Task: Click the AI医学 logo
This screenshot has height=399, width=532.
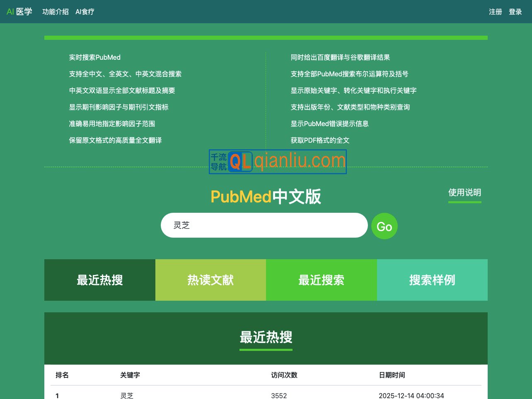Action: point(19,12)
